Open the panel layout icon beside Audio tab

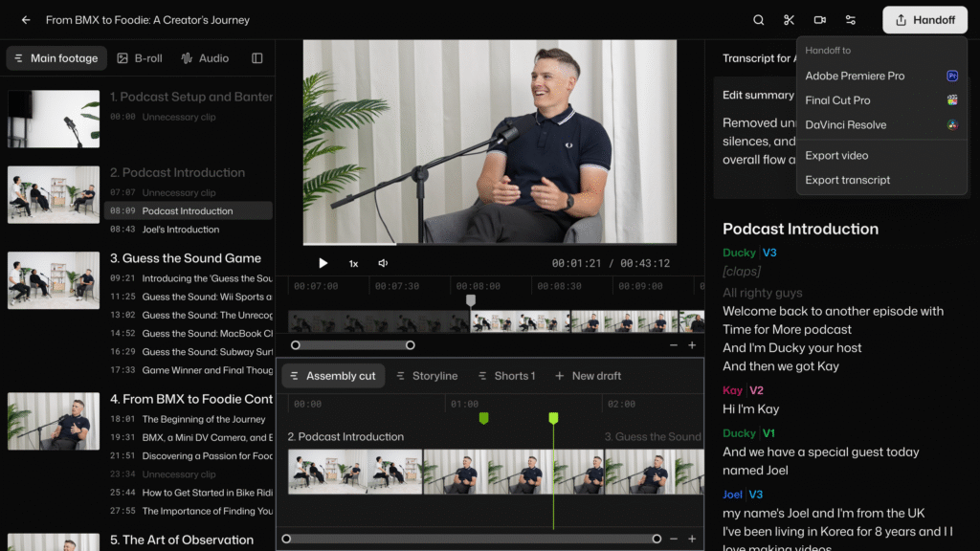coord(256,57)
